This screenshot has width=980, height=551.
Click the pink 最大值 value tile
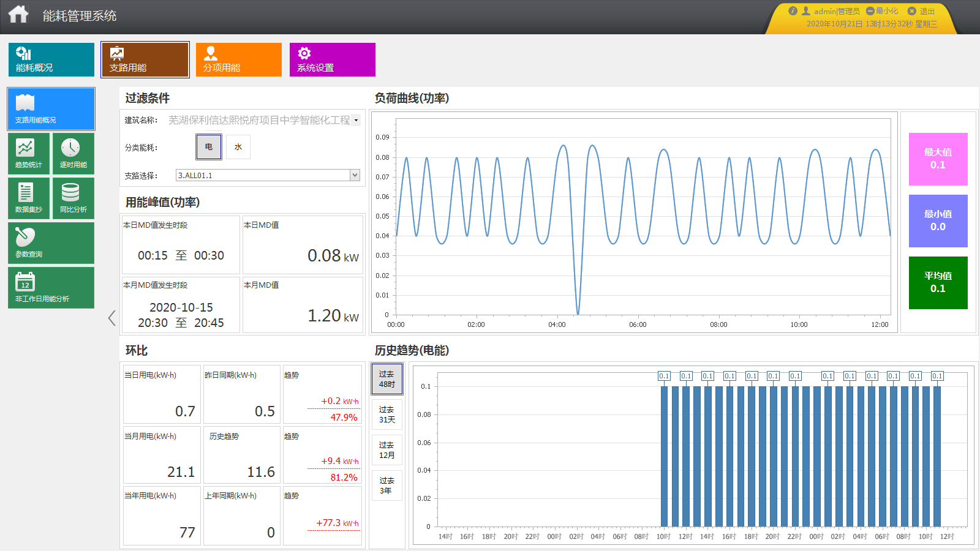tap(938, 159)
